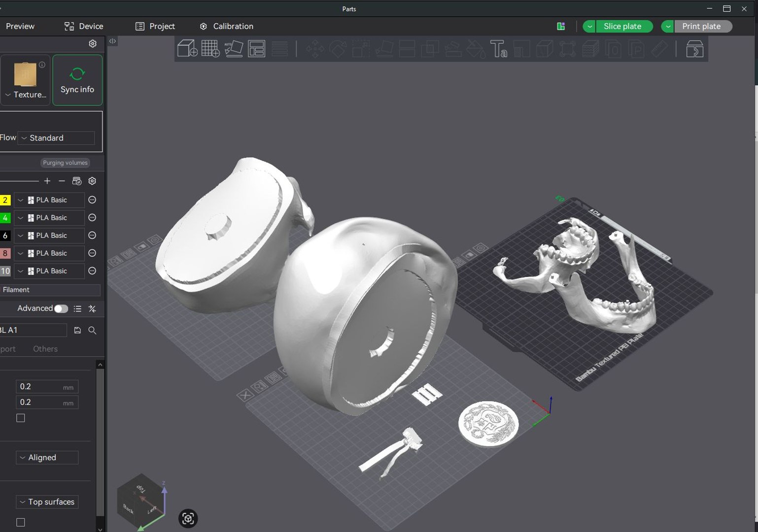Tick the checkbox below the 0.2 mm fields
758x532 pixels.
click(x=21, y=418)
